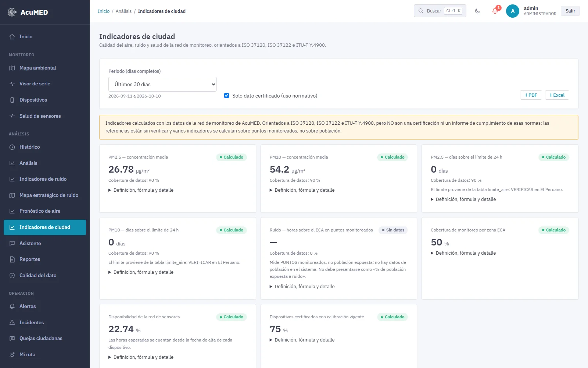The image size is (588, 368).
Task: Open the Buscar search field
Action: point(440,11)
